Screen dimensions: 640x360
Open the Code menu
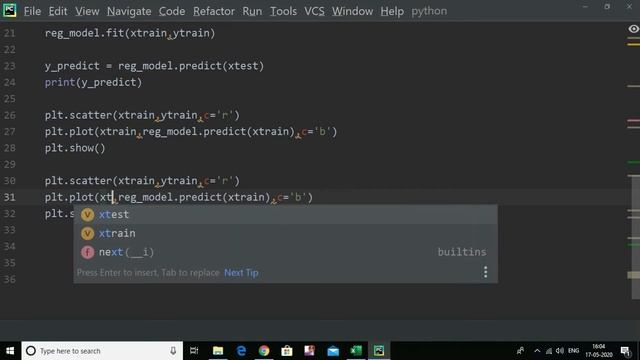pos(172,11)
